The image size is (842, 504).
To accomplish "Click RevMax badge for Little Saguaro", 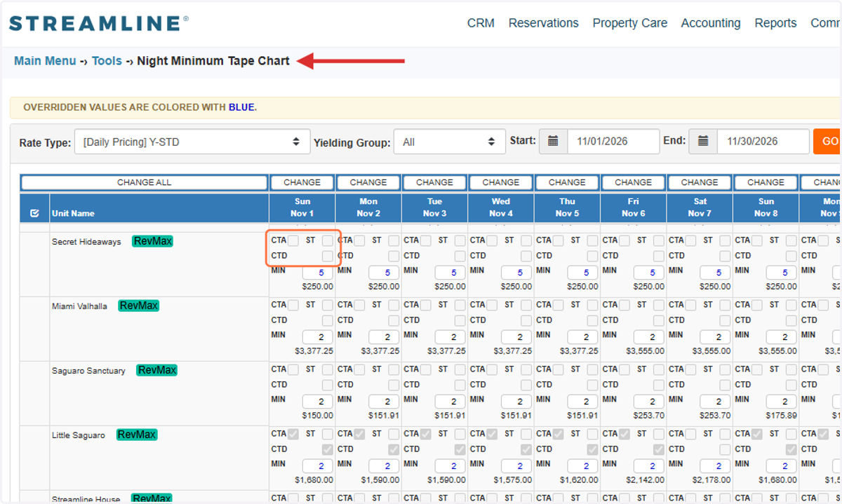I will (137, 435).
